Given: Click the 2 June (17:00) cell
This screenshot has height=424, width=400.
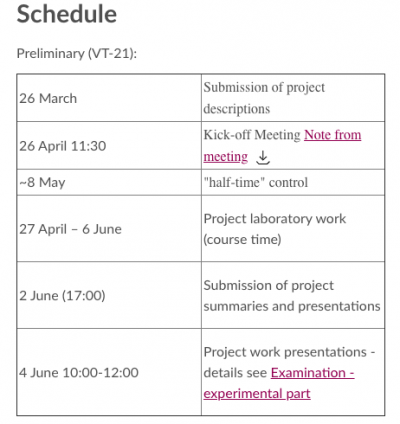Looking at the screenshot, I should 109,295.
